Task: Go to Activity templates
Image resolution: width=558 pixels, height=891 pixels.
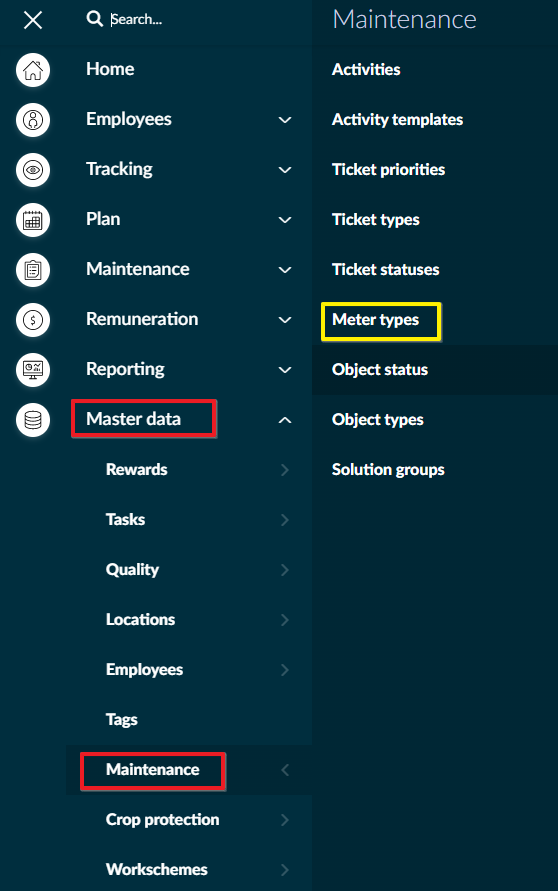Action: pos(397,119)
